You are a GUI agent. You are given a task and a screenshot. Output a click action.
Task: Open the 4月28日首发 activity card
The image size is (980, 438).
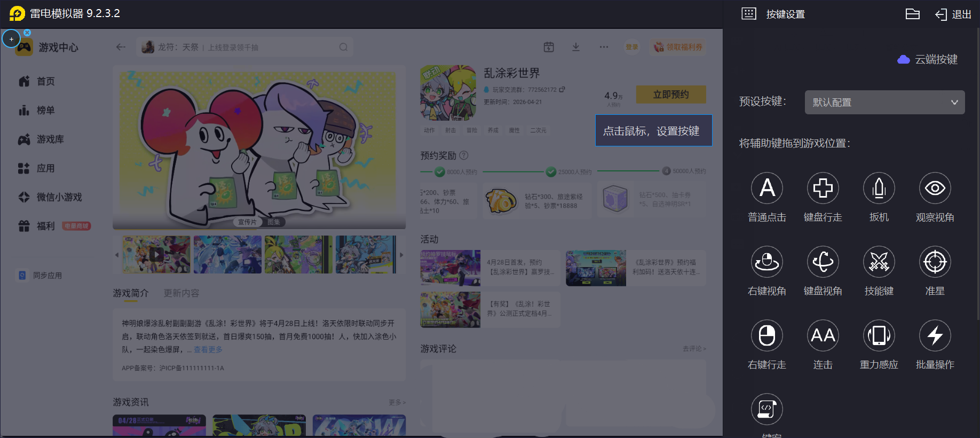(x=491, y=268)
